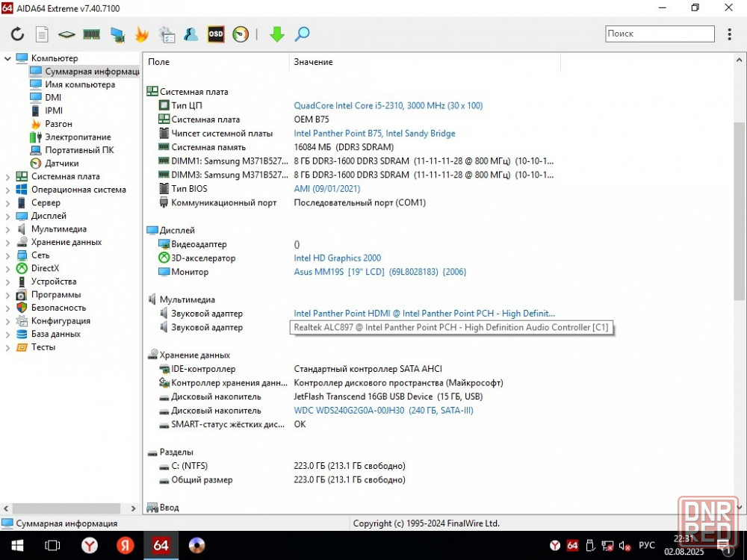
Task: Open the Intel Panther Point B75 chipset link
Action: pyautogui.click(x=374, y=134)
